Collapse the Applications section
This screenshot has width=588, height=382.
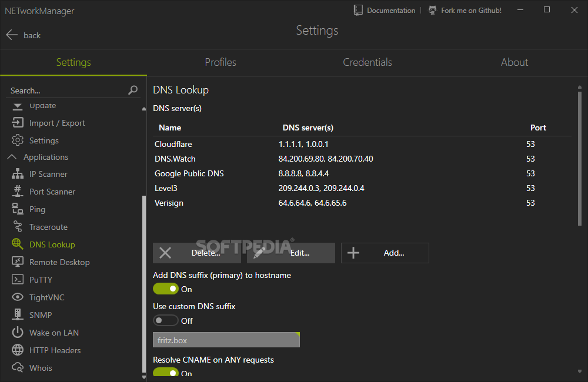tap(12, 157)
